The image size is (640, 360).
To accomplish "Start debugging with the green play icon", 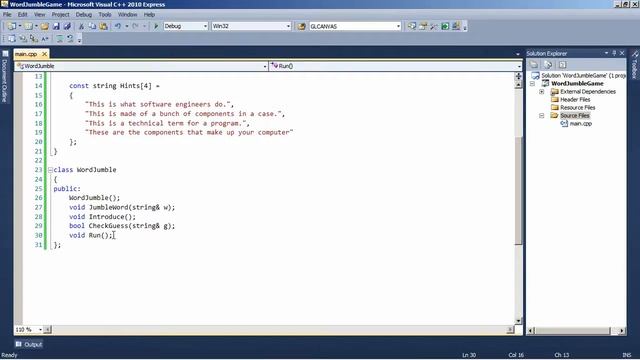I will (x=156, y=26).
